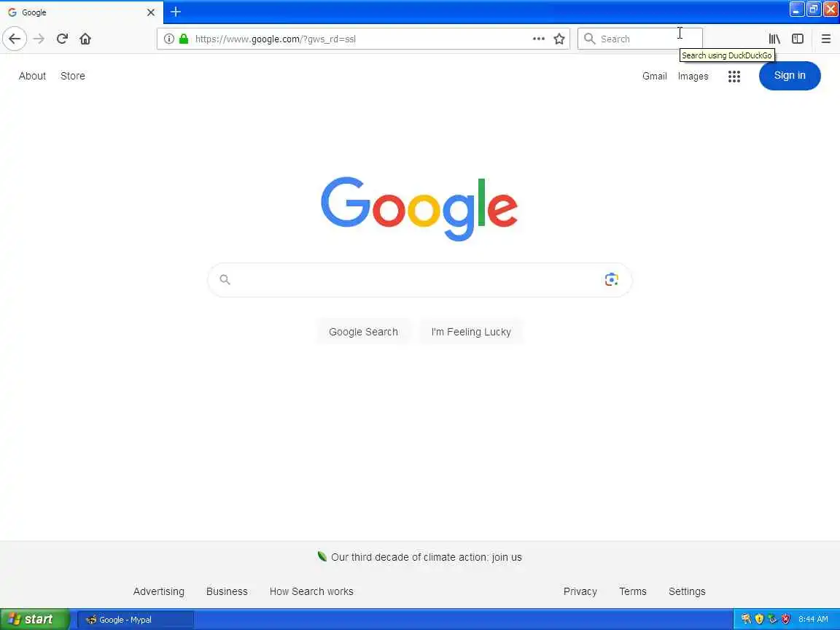Click the Google Search button
Screen dimensions: 840x630
coord(363,332)
